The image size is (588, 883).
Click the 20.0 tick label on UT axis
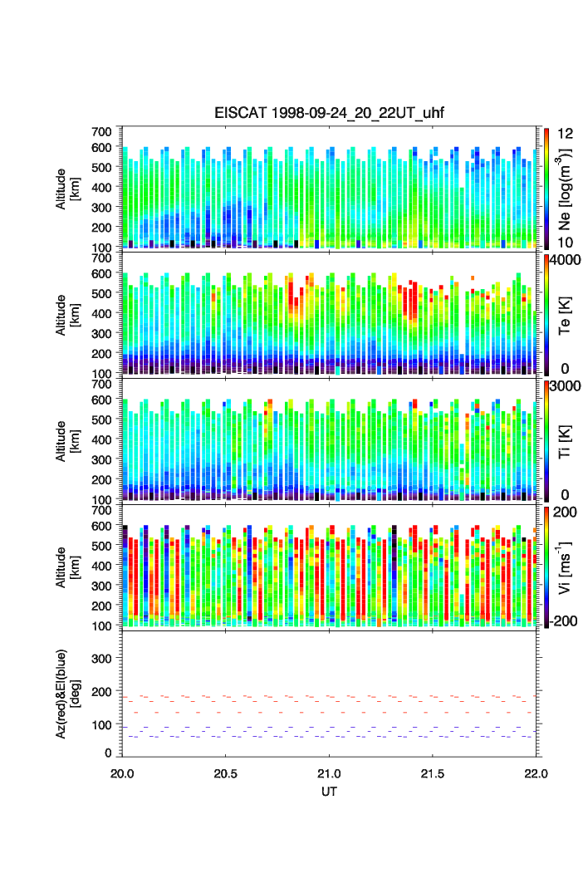coord(123,773)
